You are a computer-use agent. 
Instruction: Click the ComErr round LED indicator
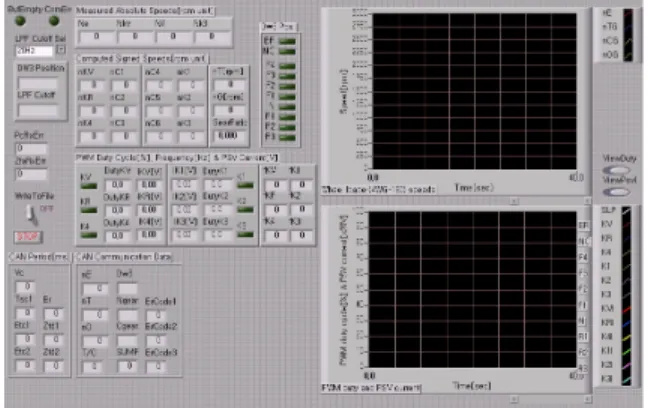(x=54, y=20)
